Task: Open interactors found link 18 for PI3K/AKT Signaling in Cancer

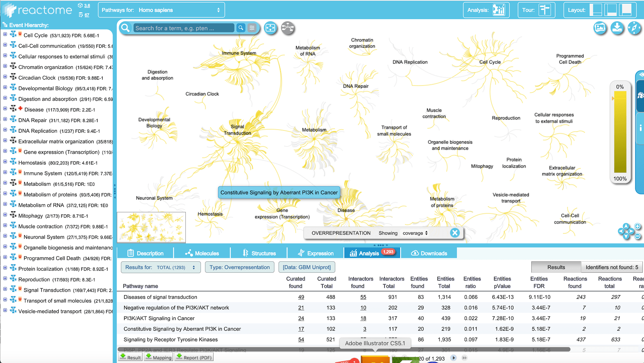Action: tap(363, 318)
